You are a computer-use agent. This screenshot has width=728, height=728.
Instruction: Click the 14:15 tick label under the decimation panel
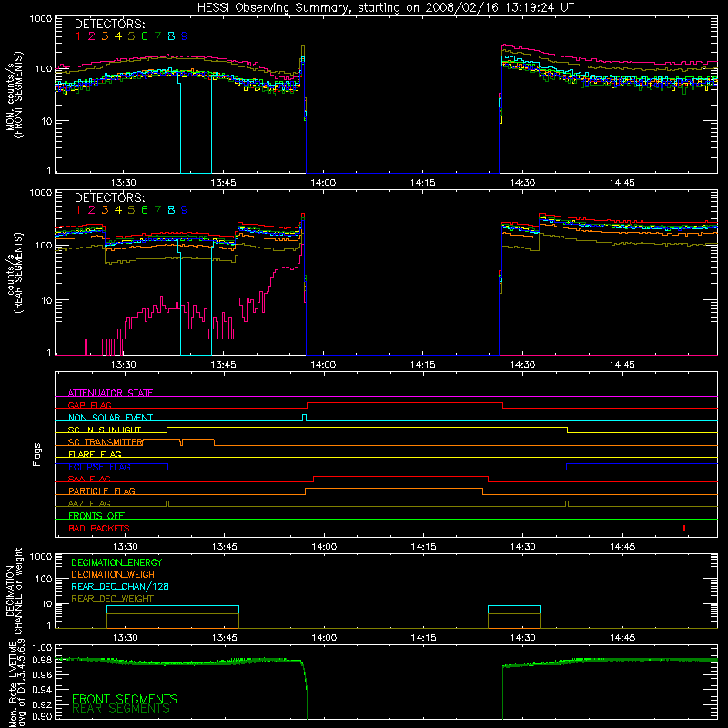click(423, 638)
